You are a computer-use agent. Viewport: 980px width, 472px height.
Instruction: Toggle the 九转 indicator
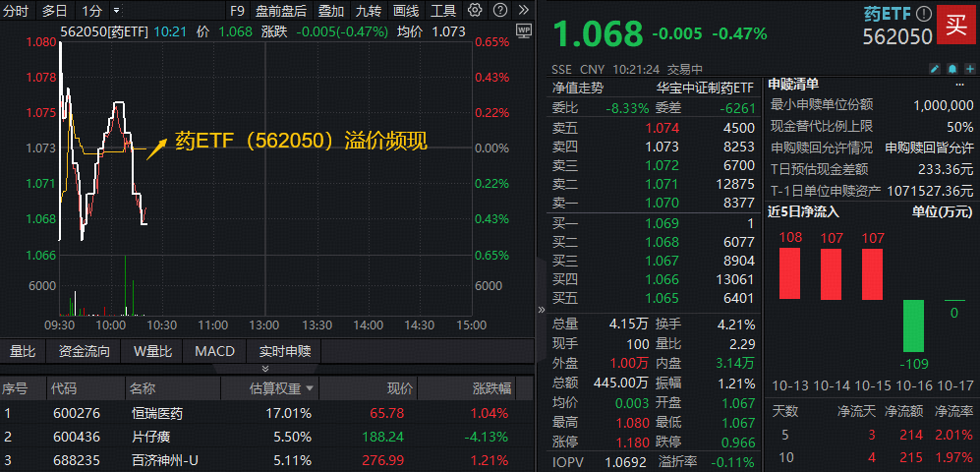click(369, 11)
